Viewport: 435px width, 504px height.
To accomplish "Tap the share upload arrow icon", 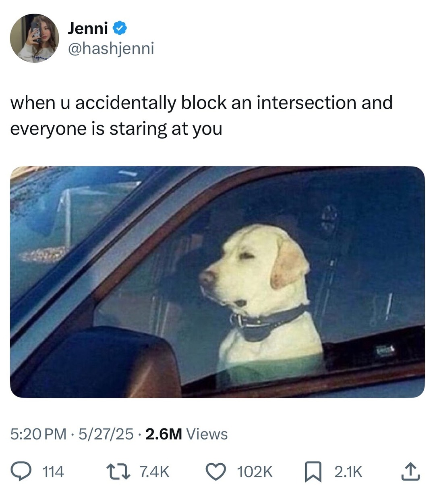I will [x=410, y=472].
